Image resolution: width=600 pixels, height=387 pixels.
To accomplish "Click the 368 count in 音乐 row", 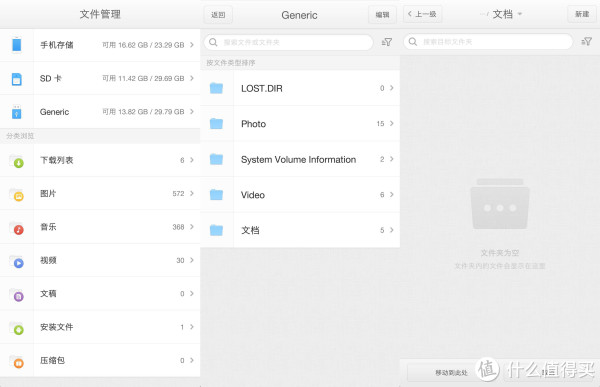I will [x=178, y=227].
